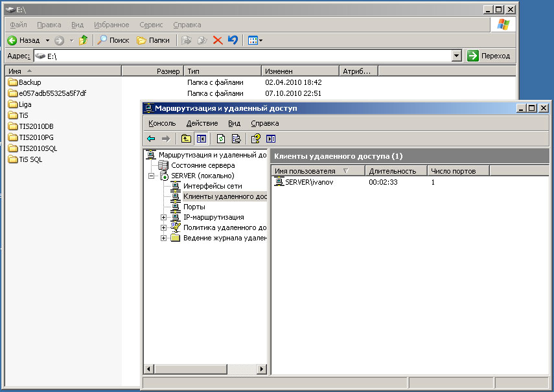The width and height of the screenshot is (554, 392).
Task: Toggle the action pane icon in MMC toolbar
Action: (271, 138)
